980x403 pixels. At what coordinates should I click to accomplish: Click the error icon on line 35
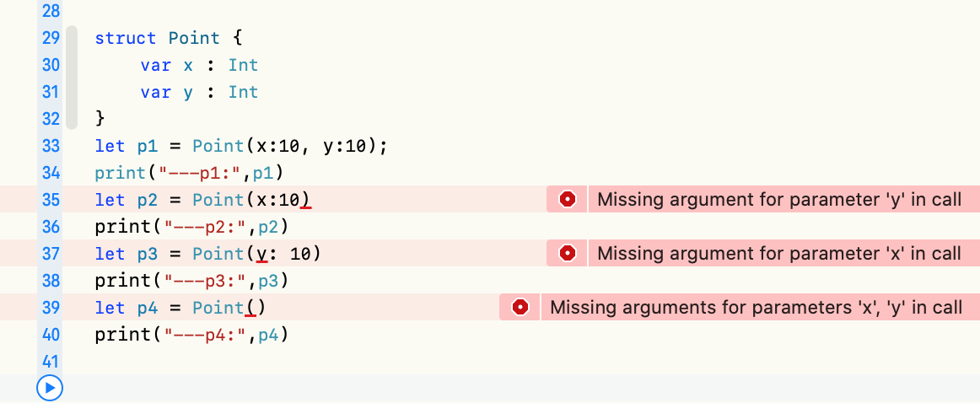click(567, 199)
